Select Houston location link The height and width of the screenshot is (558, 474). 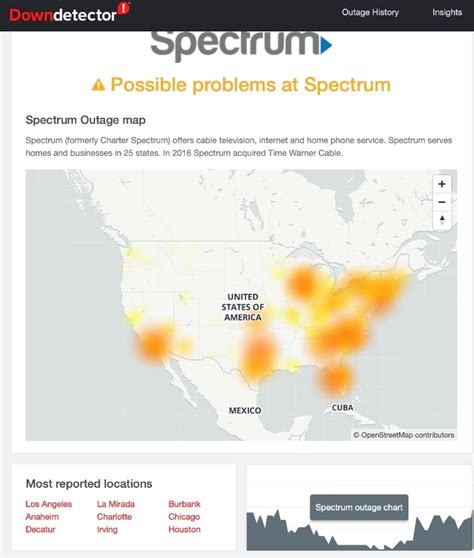[184, 530]
